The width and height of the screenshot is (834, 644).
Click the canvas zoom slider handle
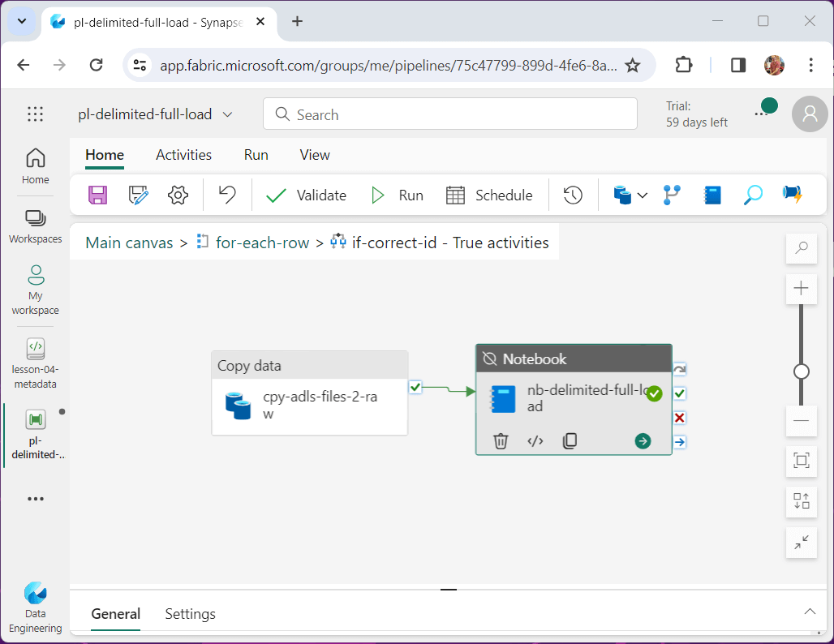click(801, 371)
